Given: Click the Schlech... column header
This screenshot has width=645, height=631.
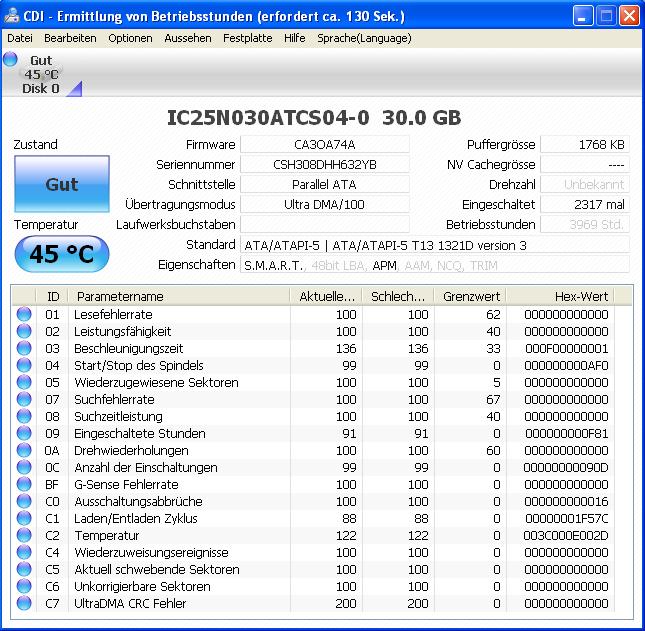Looking at the screenshot, I should pyautogui.click(x=398, y=296).
